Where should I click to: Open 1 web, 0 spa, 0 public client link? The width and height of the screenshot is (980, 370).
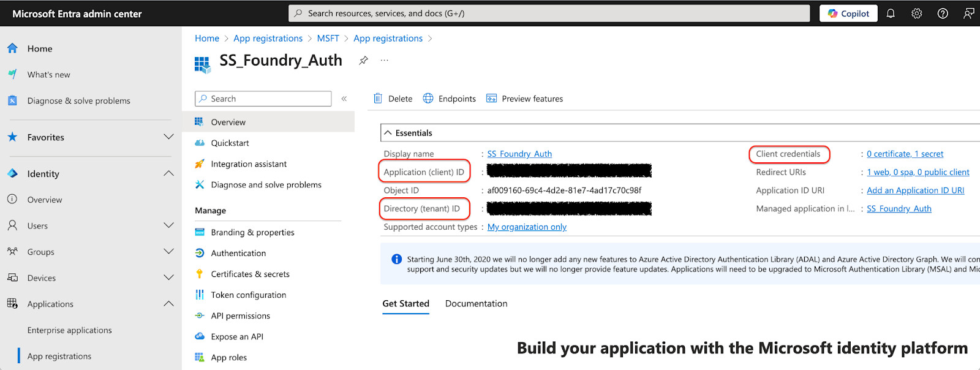[x=918, y=172]
